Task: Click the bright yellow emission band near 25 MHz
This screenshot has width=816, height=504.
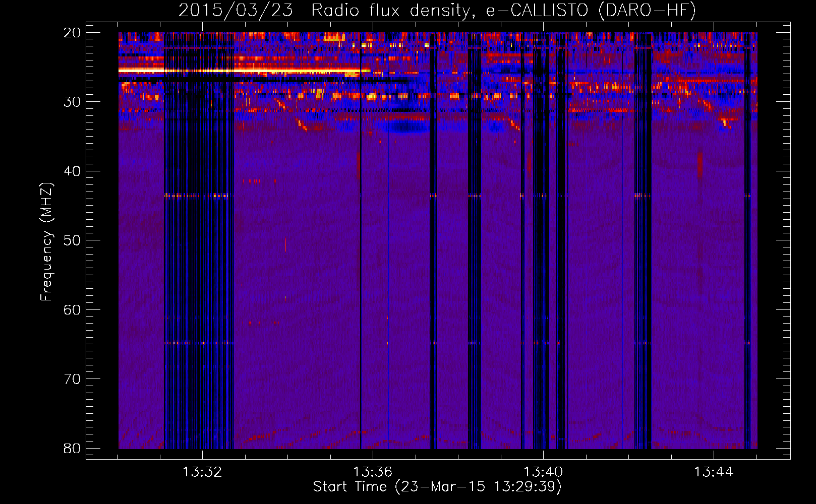Action: pyautogui.click(x=244, y=71)
